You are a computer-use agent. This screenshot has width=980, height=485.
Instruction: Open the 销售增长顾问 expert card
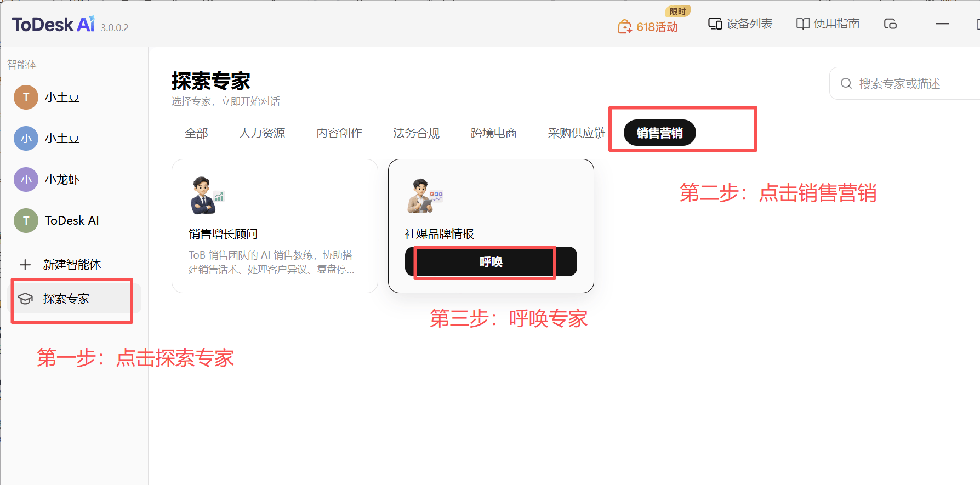pos(275,226)
